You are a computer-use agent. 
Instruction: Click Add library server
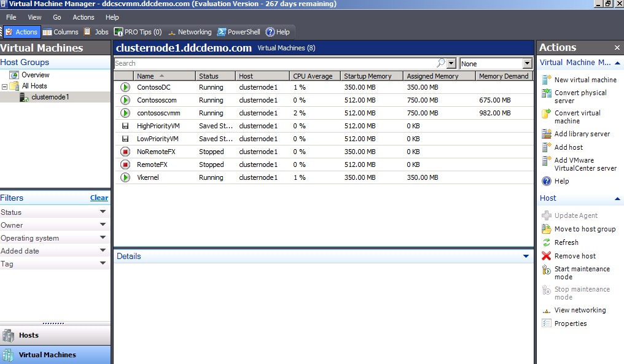click(x=580, y=134)
